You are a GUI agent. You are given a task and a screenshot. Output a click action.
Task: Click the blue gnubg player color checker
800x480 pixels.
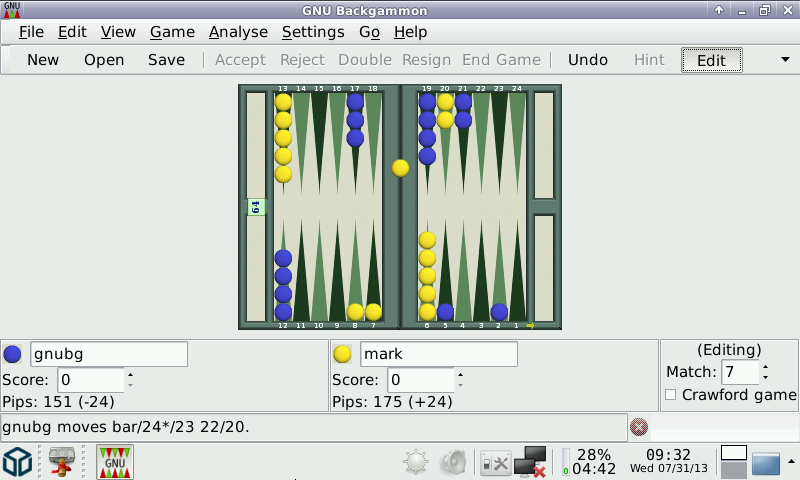pos(12,354)
